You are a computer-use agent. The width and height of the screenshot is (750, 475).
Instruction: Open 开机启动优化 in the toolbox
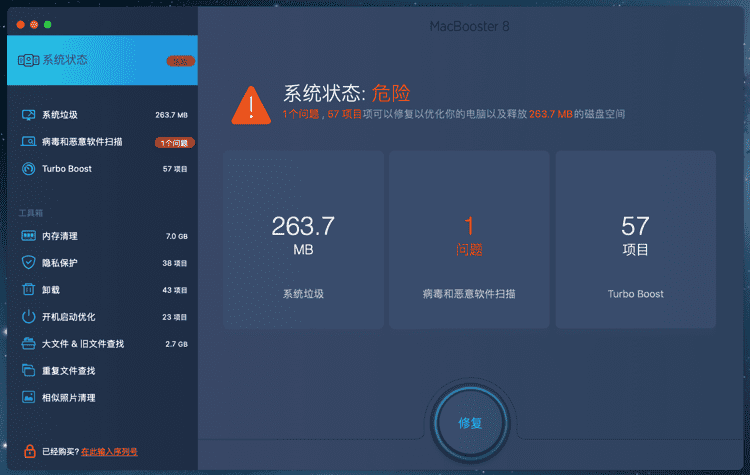[x=102, y=317]
